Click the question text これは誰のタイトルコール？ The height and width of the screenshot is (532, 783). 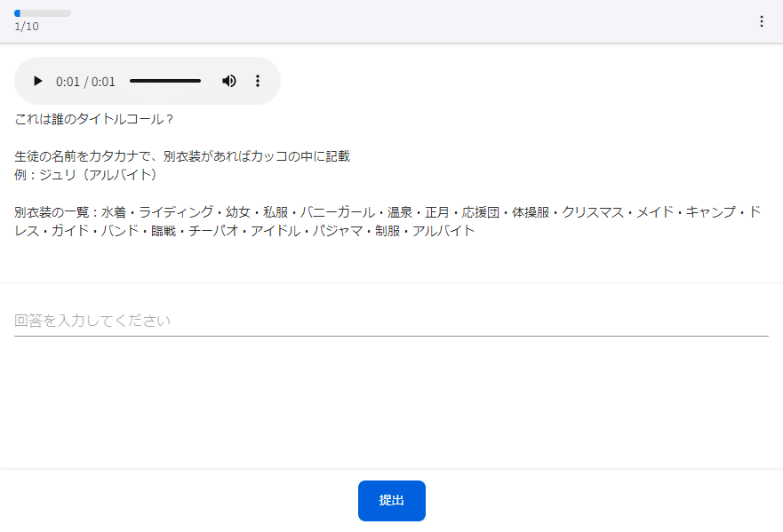(x=94, y=119)
